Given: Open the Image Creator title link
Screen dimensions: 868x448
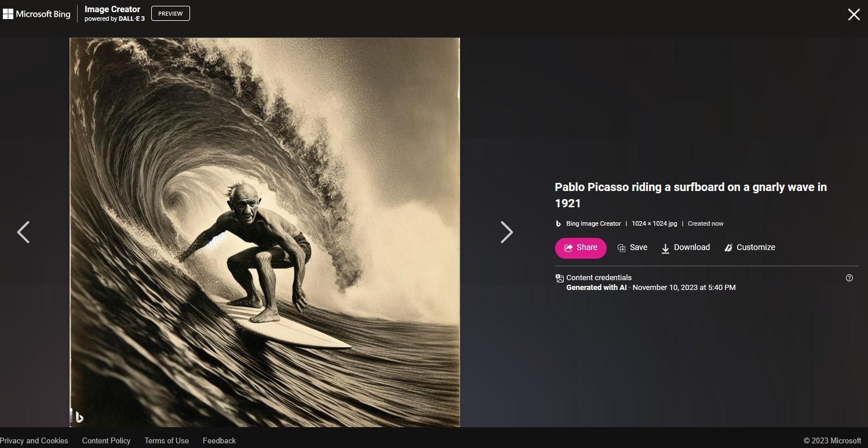Looking at the screenshot, I should [x=112, y=9].
